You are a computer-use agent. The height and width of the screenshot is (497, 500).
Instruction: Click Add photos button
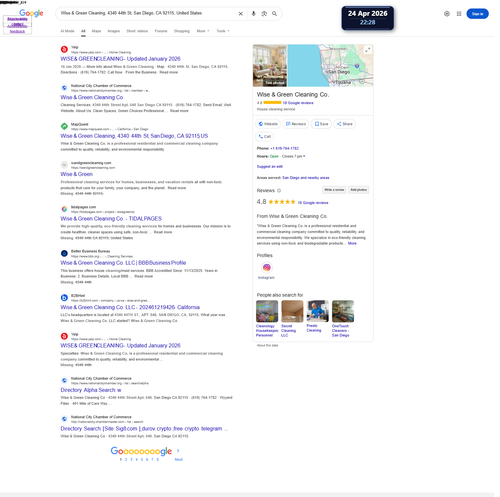359,190
